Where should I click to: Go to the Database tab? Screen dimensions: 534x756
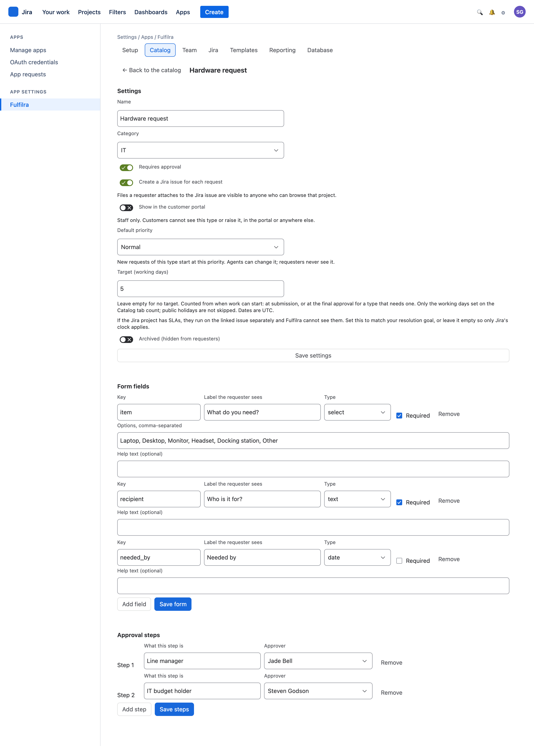pos(320,50)
